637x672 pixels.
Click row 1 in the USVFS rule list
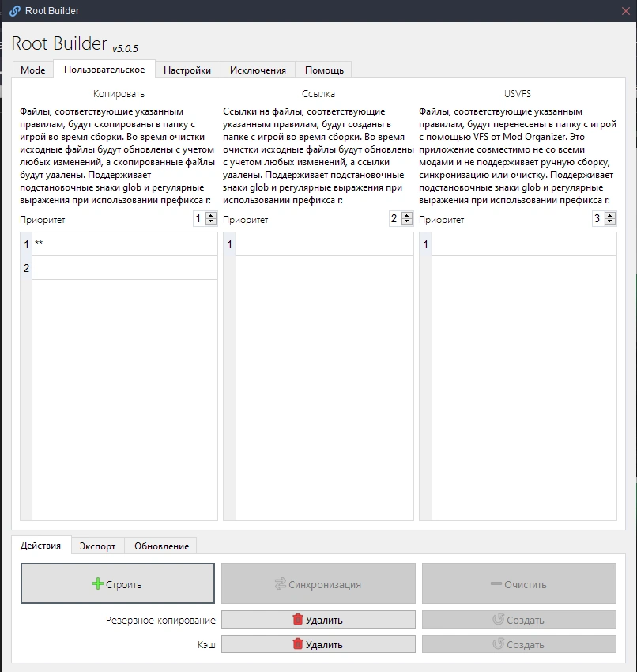click(x=523, y=244)
